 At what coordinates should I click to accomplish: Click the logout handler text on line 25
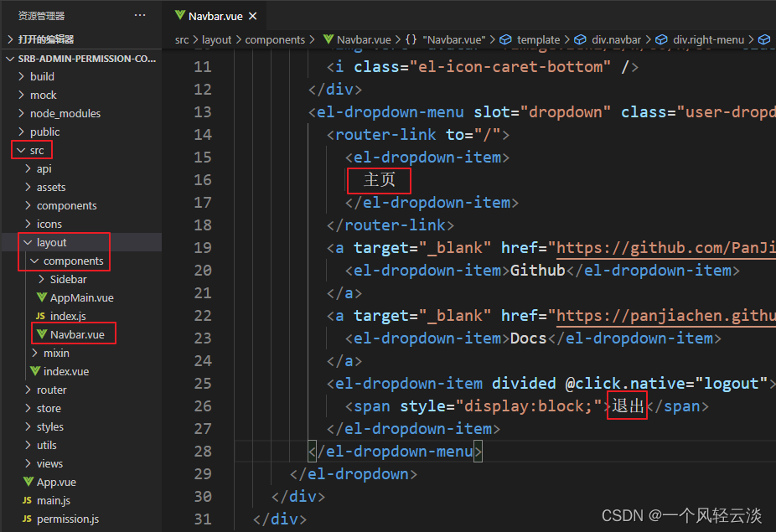click(731, 384)
